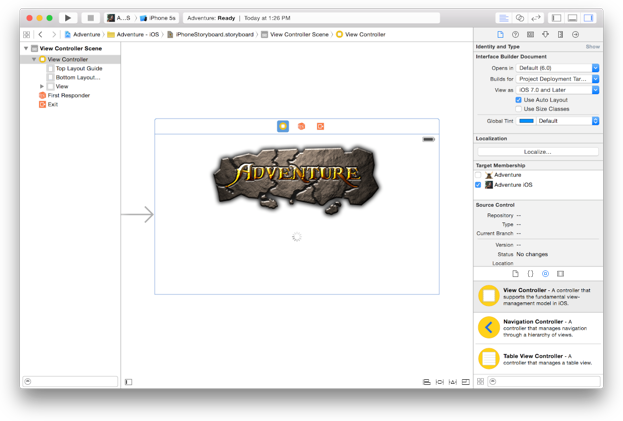This screenshot has width=623, height=421.
Task: Click Adventure - iOS folder in jump bar
Action: point(134,35)
